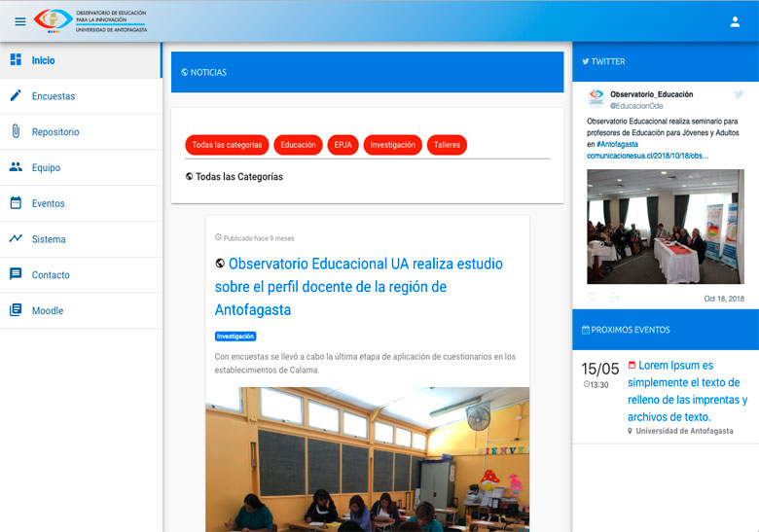Open Contacto in the sidebar
The height and width of the screenshot is (532, 759).
point(81,274)
